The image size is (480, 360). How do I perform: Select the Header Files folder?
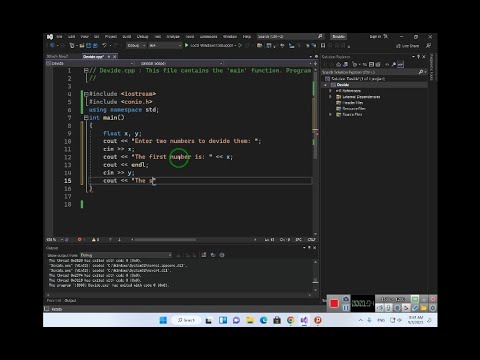[352, 103]
